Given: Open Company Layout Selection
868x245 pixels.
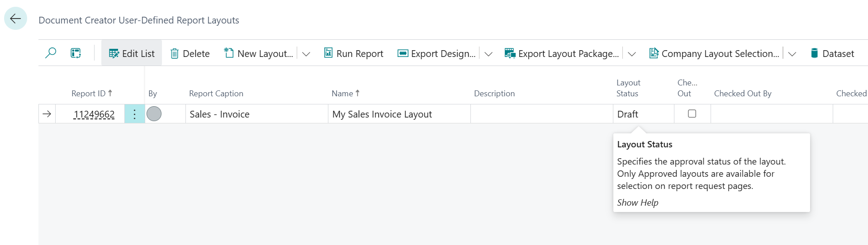Looking at the screenshot, I should click(x=714, y=53).
